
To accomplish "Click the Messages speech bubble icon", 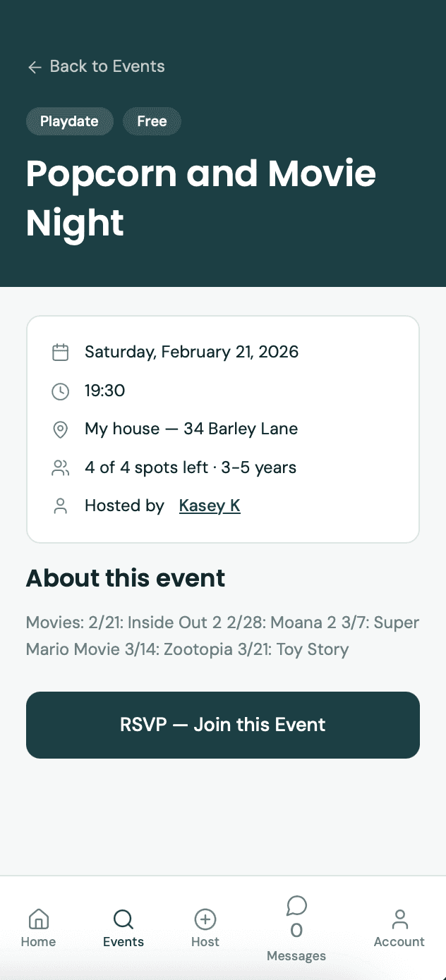I will [x=296, y=905].
